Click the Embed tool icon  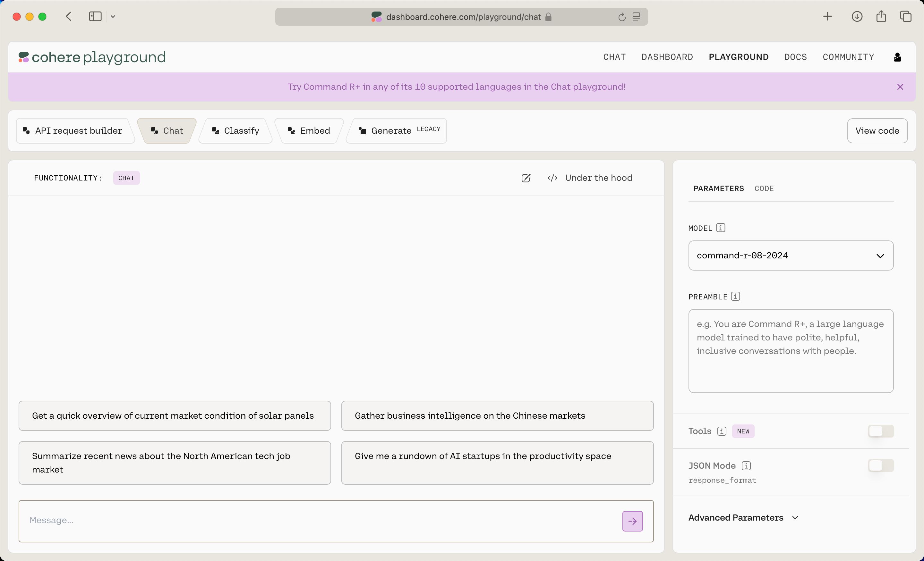(x=291, y=130)
